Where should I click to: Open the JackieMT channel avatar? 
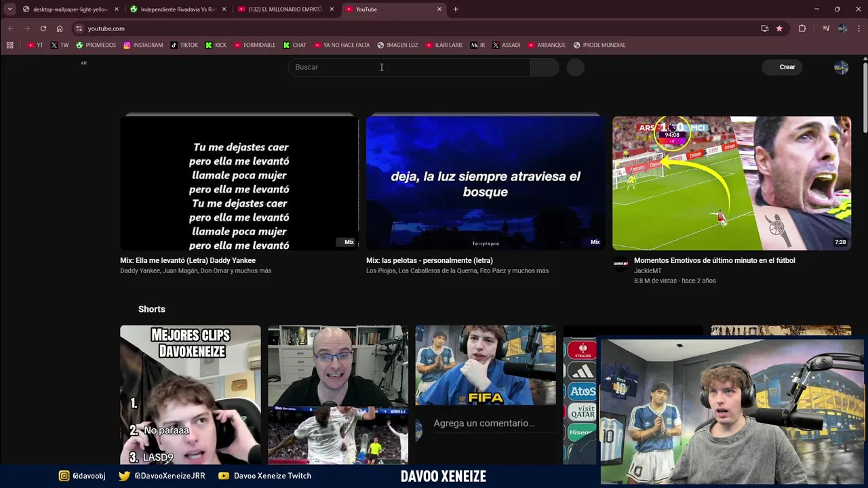point(620,265)
